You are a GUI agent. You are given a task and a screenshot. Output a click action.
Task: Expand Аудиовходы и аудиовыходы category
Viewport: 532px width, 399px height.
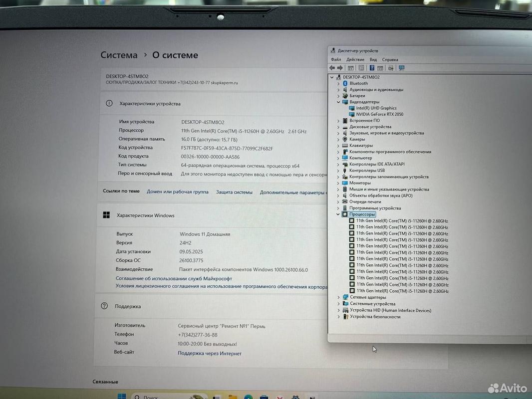[x=338, y=90]
